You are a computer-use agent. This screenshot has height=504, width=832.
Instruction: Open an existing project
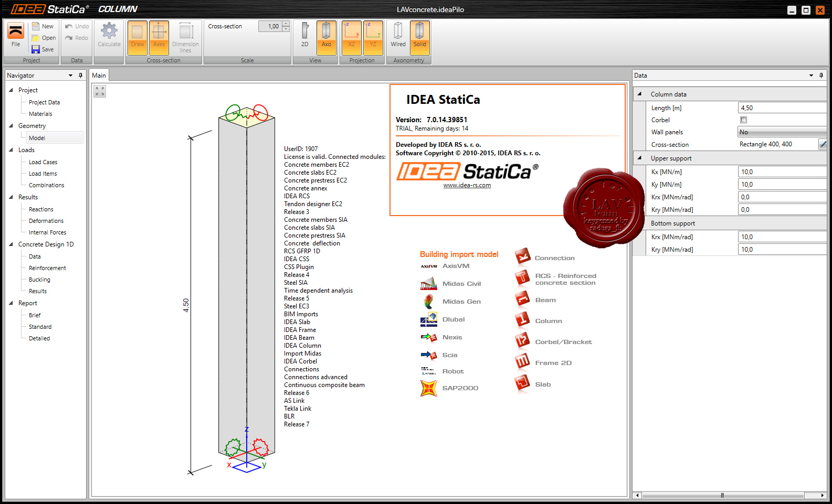click(x=44, y=38)
